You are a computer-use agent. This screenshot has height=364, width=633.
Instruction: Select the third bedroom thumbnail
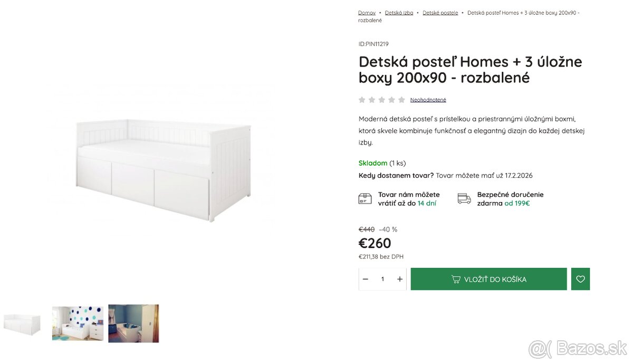coord(133,323)
